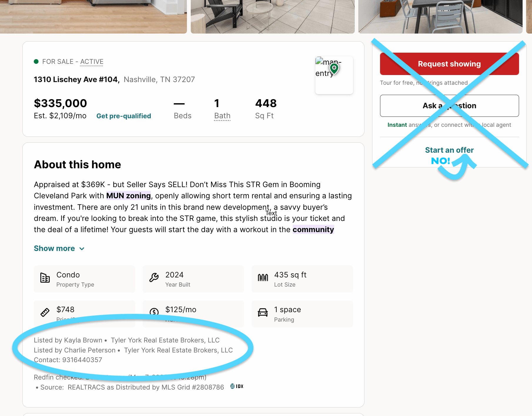
Task: Open the kitchen listing photo thumbnail
Action: tap(93, 16)
